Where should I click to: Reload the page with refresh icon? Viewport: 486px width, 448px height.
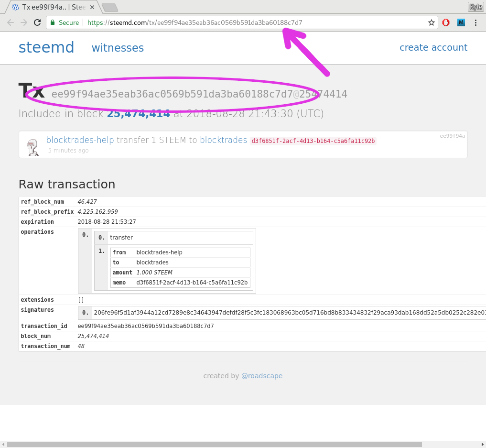(x=37, y=22)
